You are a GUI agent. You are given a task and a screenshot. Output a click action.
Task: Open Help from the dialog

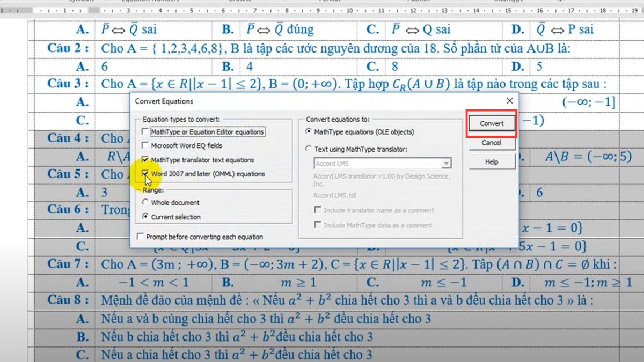491,162
